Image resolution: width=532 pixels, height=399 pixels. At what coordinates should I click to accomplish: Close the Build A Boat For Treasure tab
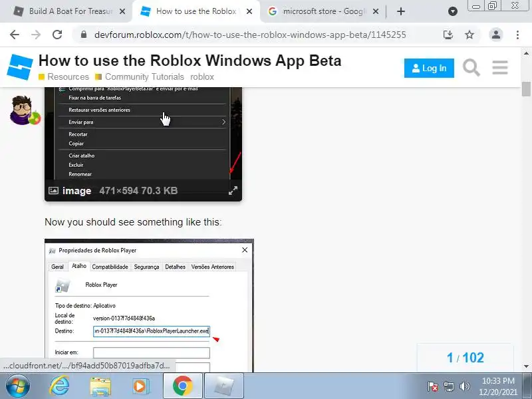click(x=122, y=11)
